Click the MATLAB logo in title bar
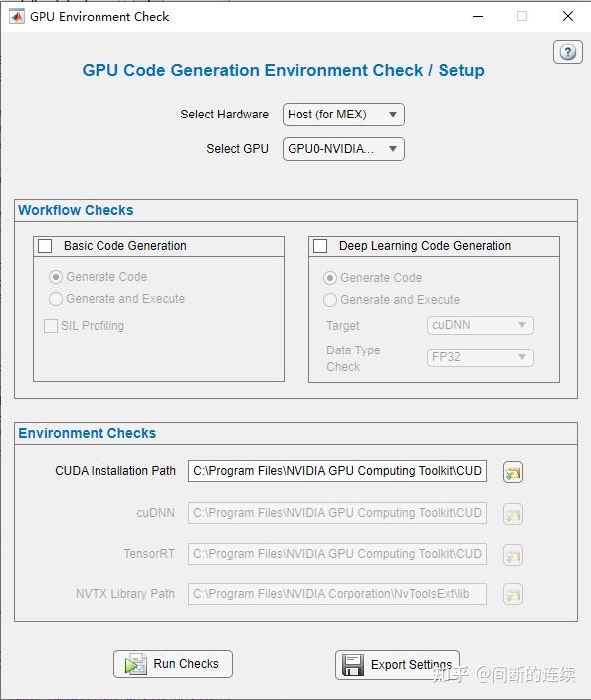 pyautogui.click(x=17, y=17)
